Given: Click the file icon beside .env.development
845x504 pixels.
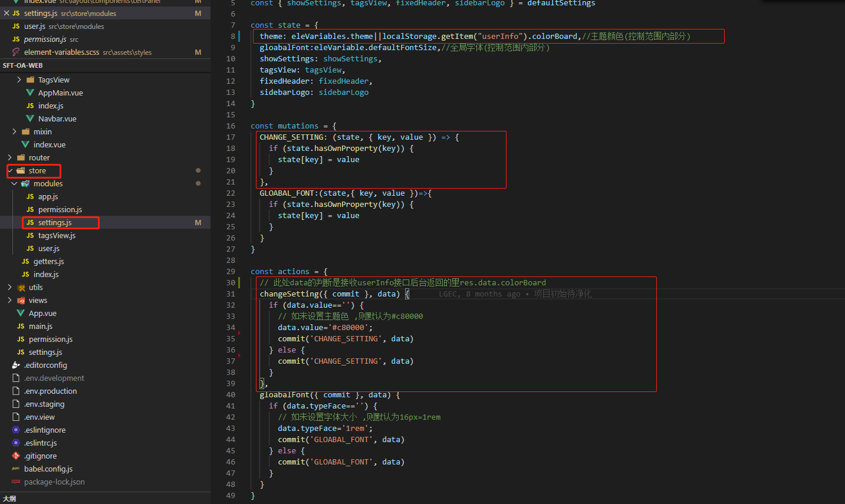Looking at the screenshot, I should tap(16, 378).
